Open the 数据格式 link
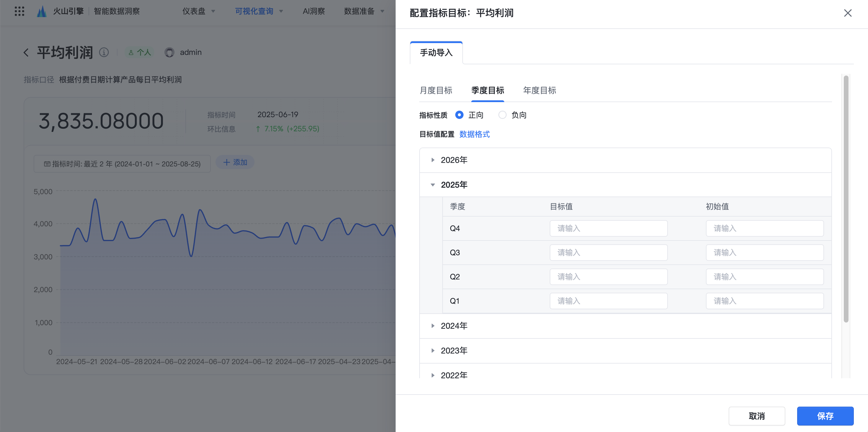The width and height of the screenshot is (868, 432). click(x=474, y=134)
